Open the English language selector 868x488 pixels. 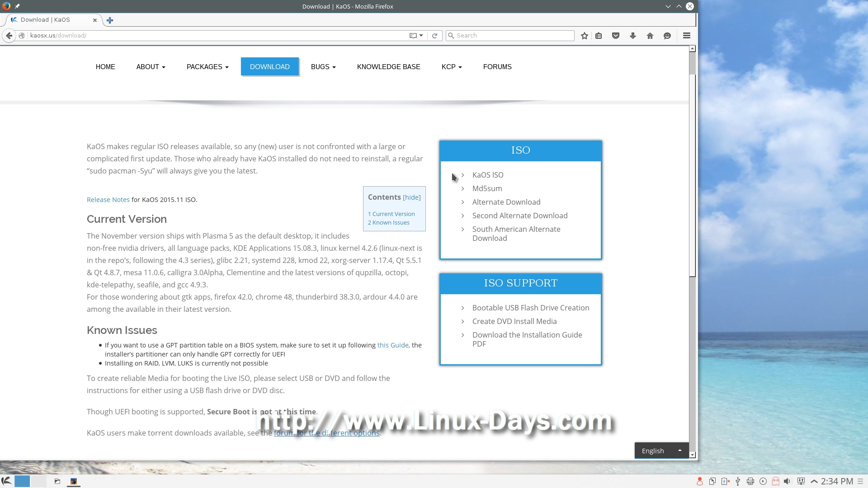[x=661, y=451]
